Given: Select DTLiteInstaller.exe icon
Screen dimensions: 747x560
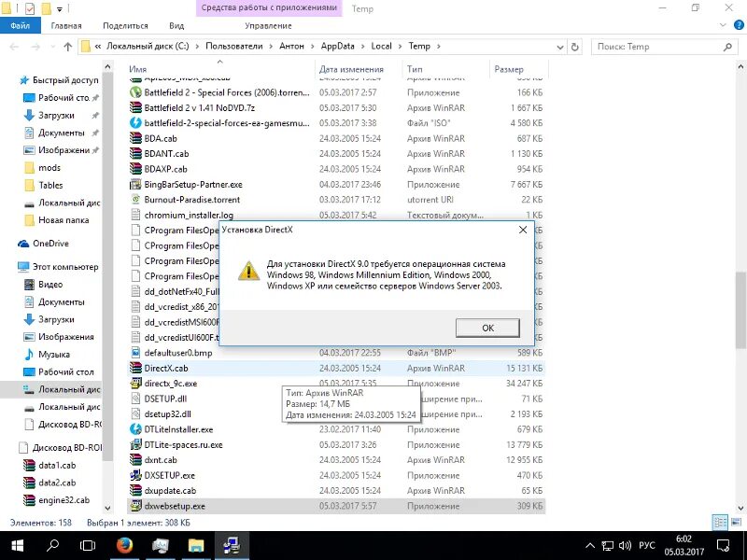Looking at the screenshot, I should pos(135,429).
